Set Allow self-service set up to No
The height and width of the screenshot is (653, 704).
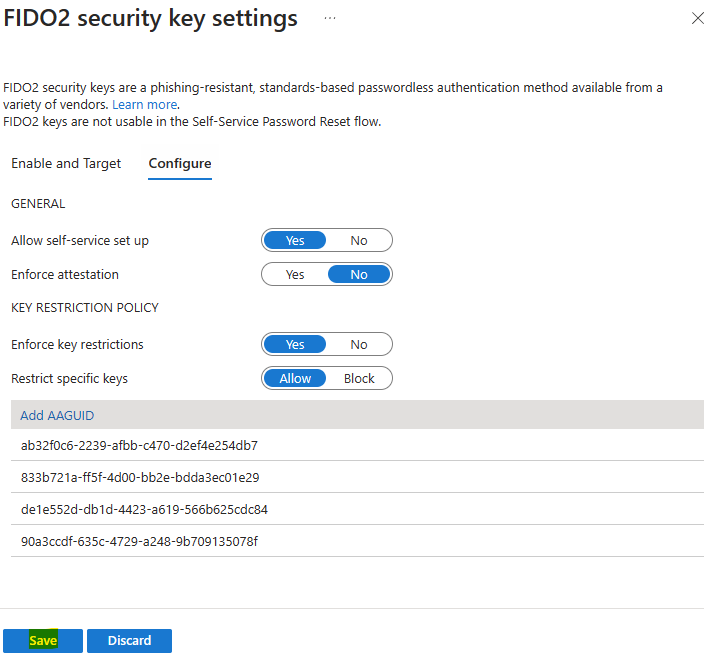359,240
